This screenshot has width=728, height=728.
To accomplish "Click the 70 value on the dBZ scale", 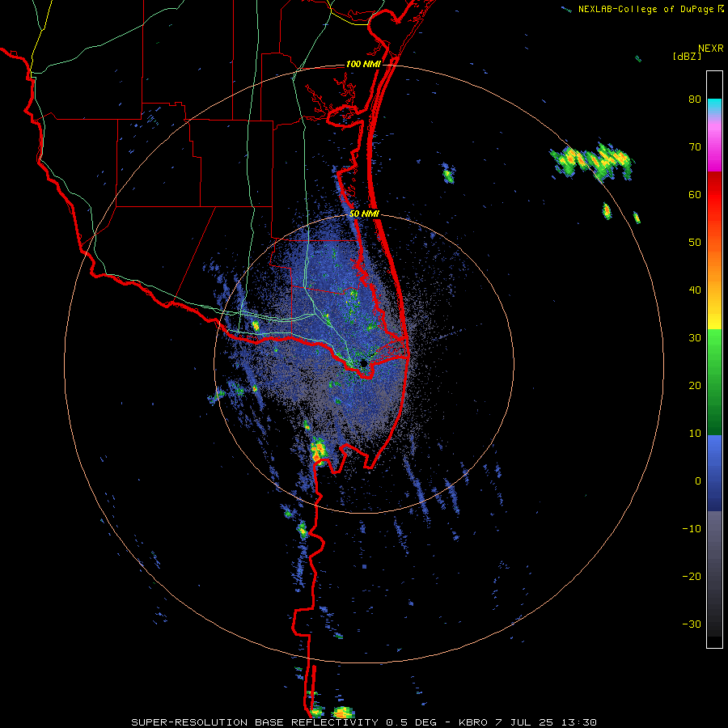I will tap(695, 147).
